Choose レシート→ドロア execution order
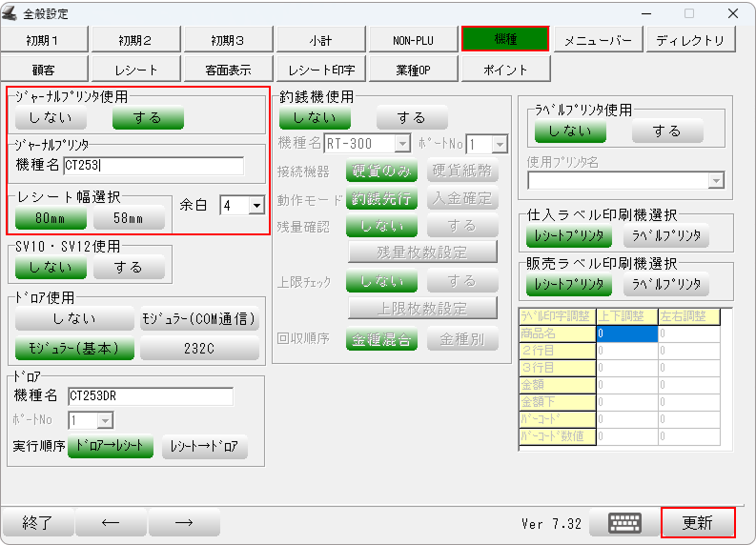The height and width of the screenshot is (545, 756). [x=205, y=447]
